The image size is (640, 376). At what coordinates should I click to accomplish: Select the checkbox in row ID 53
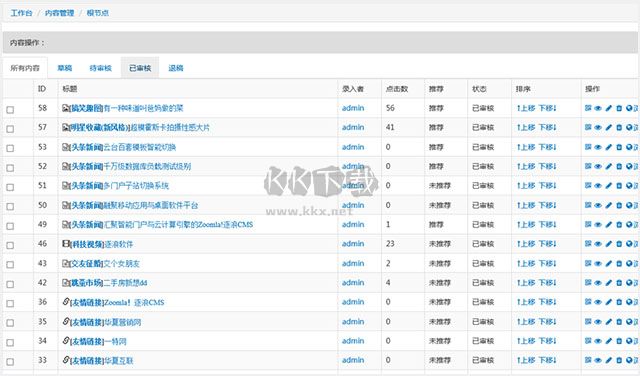click(10, 148)
